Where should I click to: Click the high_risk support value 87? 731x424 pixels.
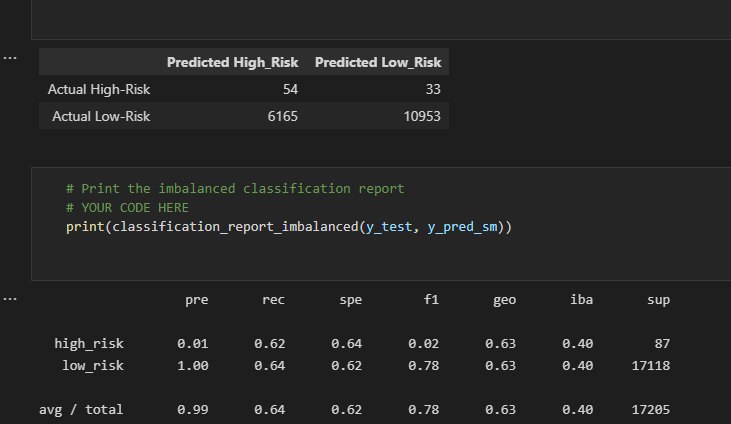(x=662, y=344)
